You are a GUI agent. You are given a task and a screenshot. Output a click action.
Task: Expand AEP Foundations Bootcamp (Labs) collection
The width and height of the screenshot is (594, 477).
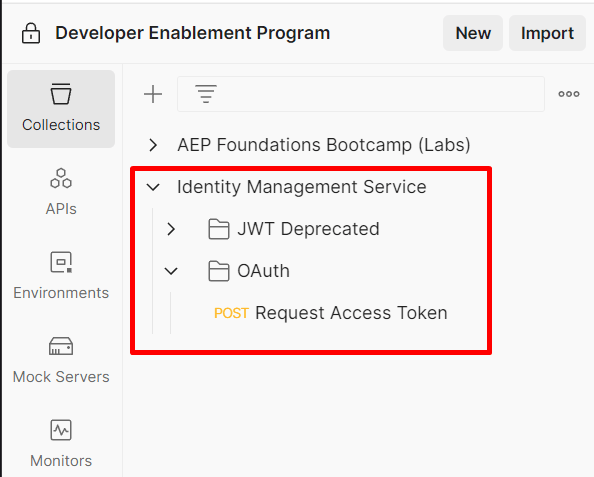(x=153, y=145)
